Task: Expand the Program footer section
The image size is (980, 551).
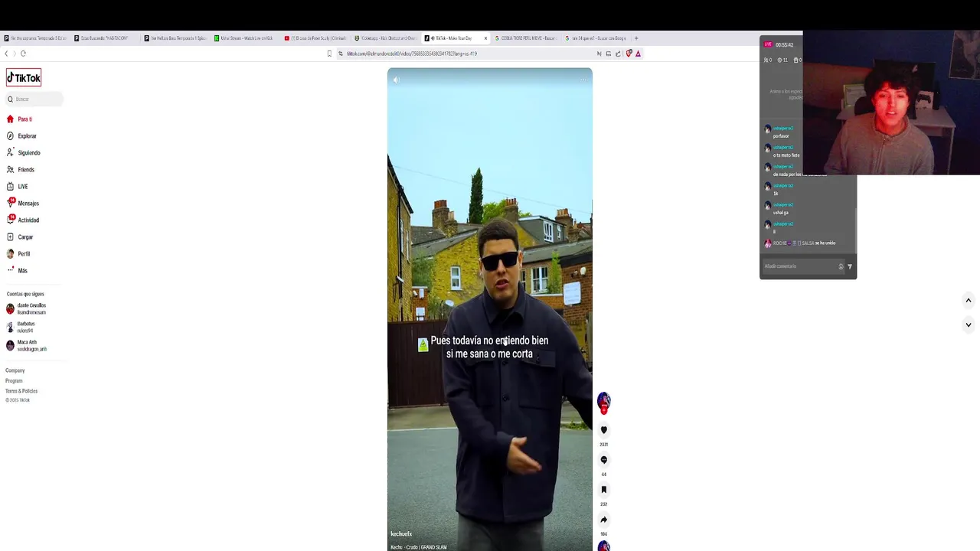Action: tap(14, 381)
